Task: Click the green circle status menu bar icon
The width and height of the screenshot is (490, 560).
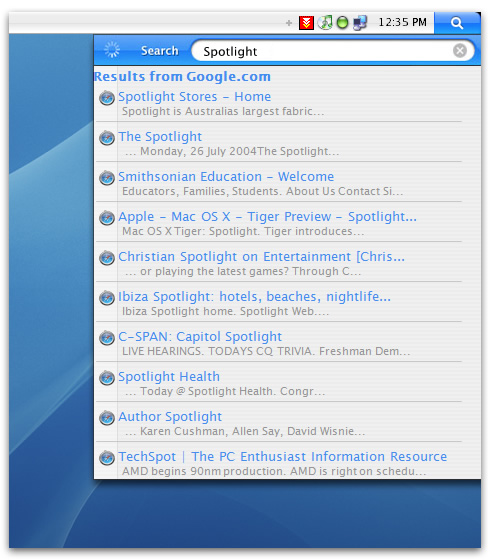Action: [x=342, y=23]
